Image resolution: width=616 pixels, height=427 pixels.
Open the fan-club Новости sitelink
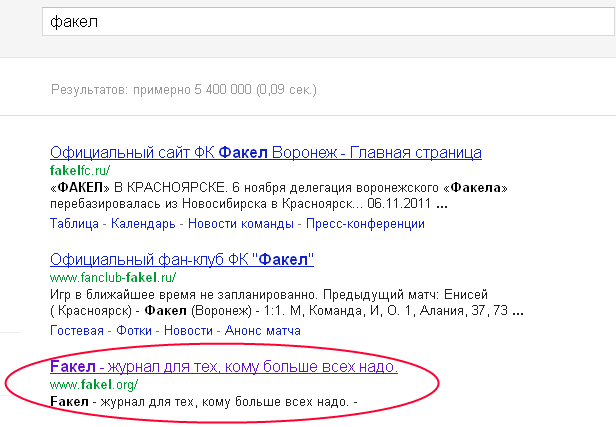(x=188, y=331)
